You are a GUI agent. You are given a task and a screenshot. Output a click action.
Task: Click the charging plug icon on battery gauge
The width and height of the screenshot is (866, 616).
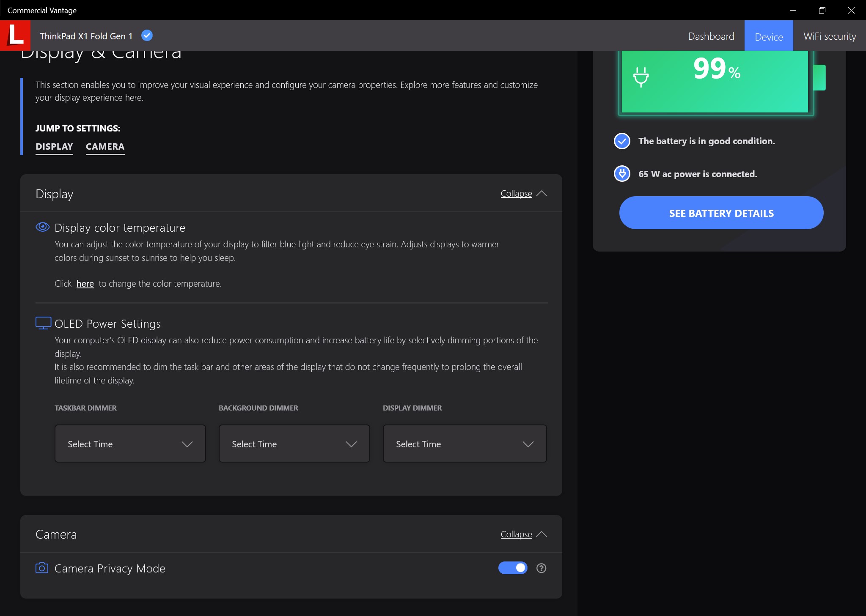pos(641,77)
